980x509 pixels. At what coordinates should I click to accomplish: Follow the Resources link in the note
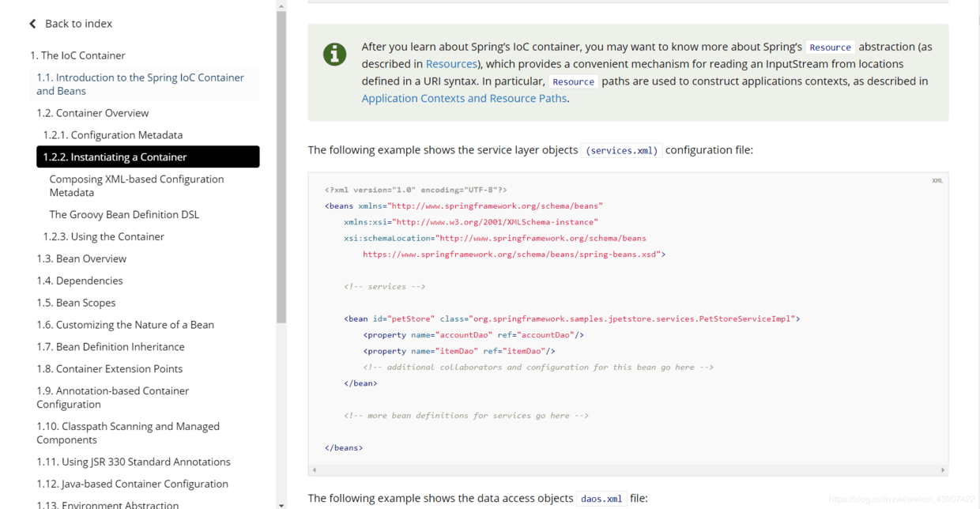(451, 64)
